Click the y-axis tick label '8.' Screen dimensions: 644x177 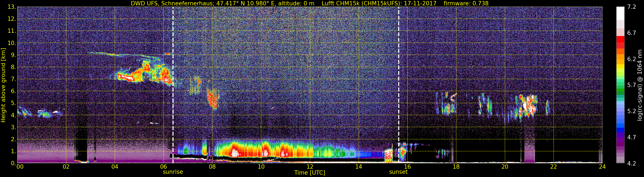[13, 67]
